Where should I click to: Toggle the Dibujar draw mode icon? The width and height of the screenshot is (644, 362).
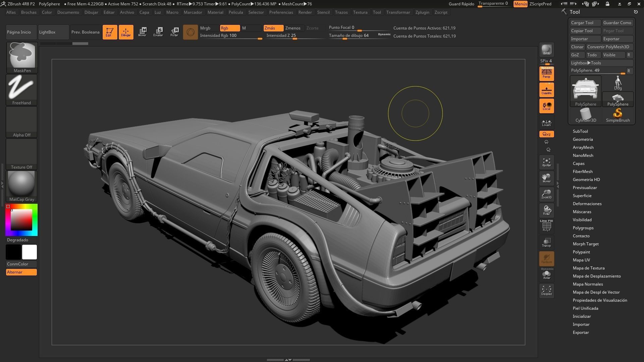point(126,32)
